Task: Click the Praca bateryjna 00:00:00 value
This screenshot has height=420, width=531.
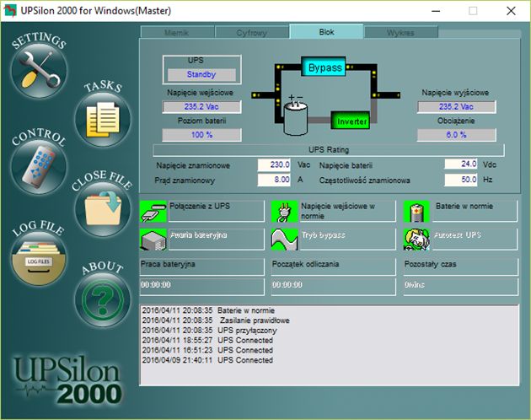Action: click(x=201, y=287)
